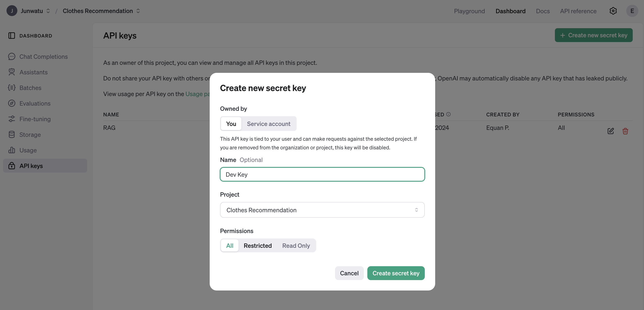Click Create secret key button

(396, 273)
